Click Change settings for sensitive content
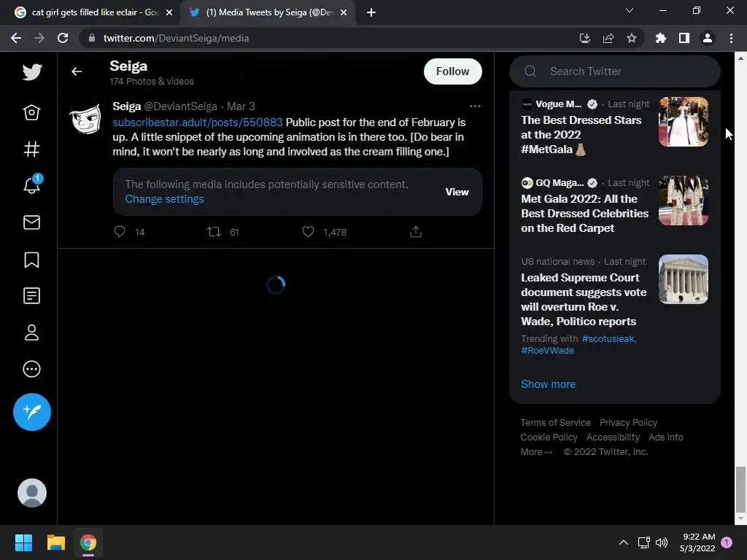The width and height of the screenshot is (747, 560). click(x=164, y=199)
